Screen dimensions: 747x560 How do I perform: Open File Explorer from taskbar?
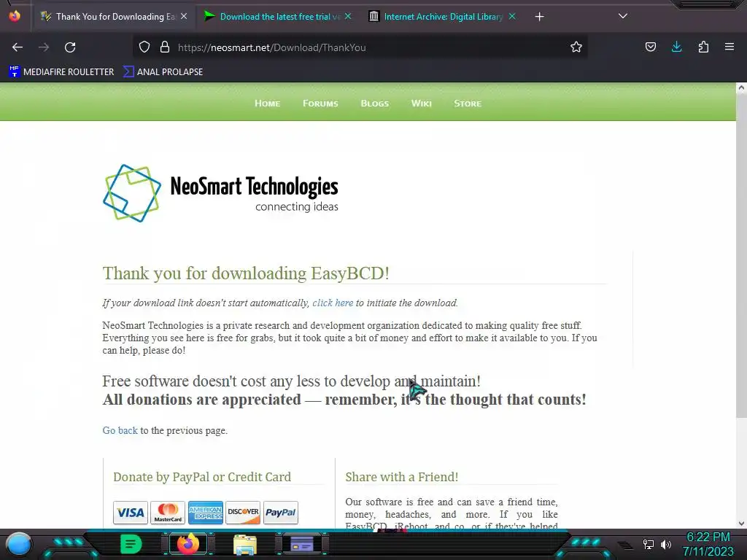pos(245,544)
